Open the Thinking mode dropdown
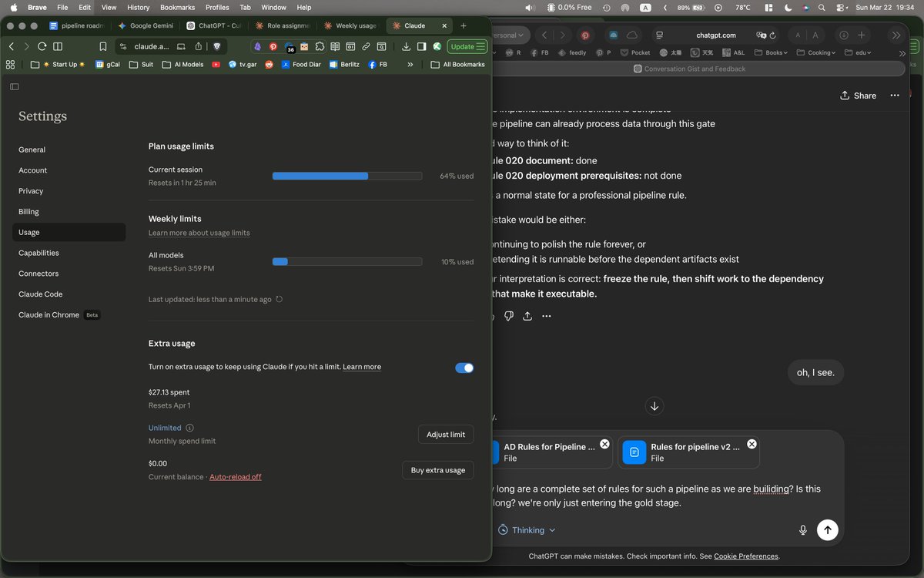Screen dimensions: 924x578 (x=527, y=530)
